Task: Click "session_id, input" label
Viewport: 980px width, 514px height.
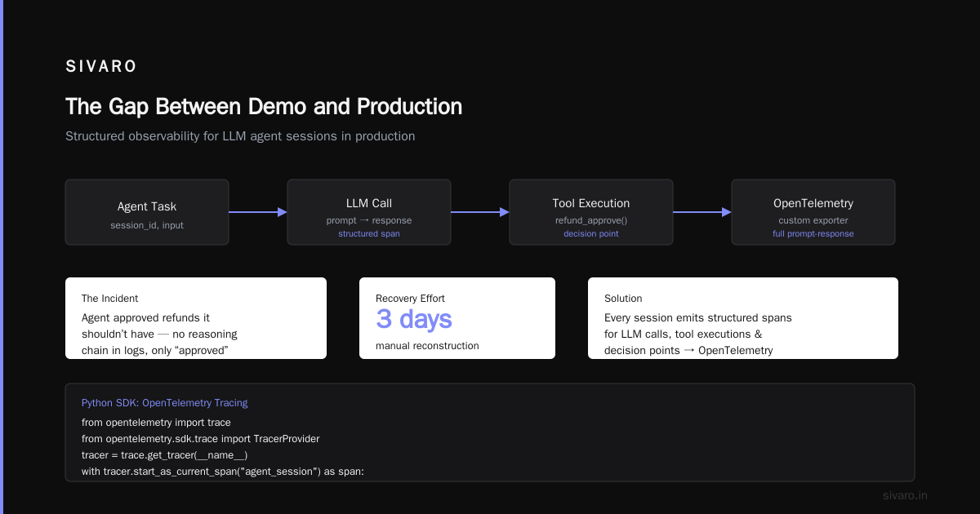Action: point(147,225)
